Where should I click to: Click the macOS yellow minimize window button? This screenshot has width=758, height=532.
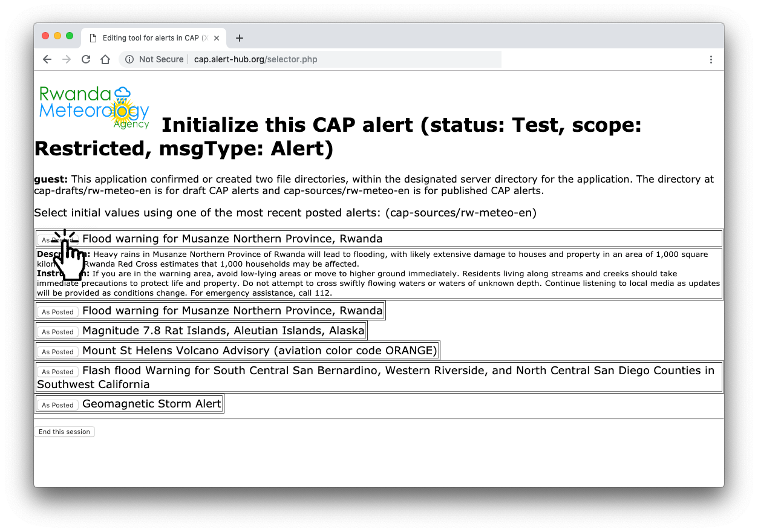point(57,36)
